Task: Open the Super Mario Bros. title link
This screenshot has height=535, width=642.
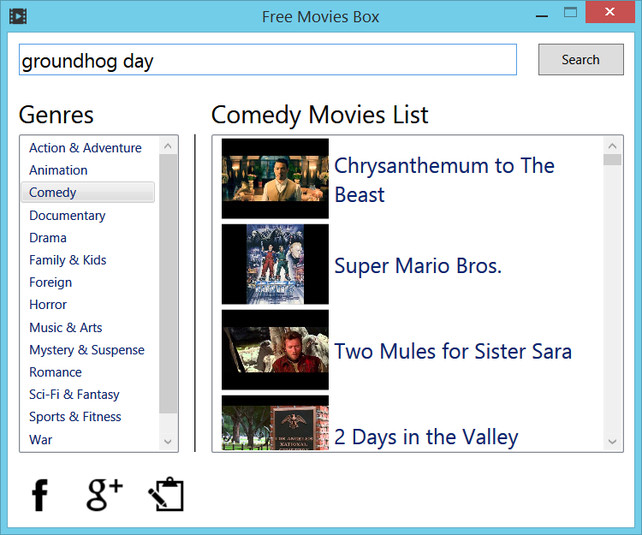Action: coord(418,266)
